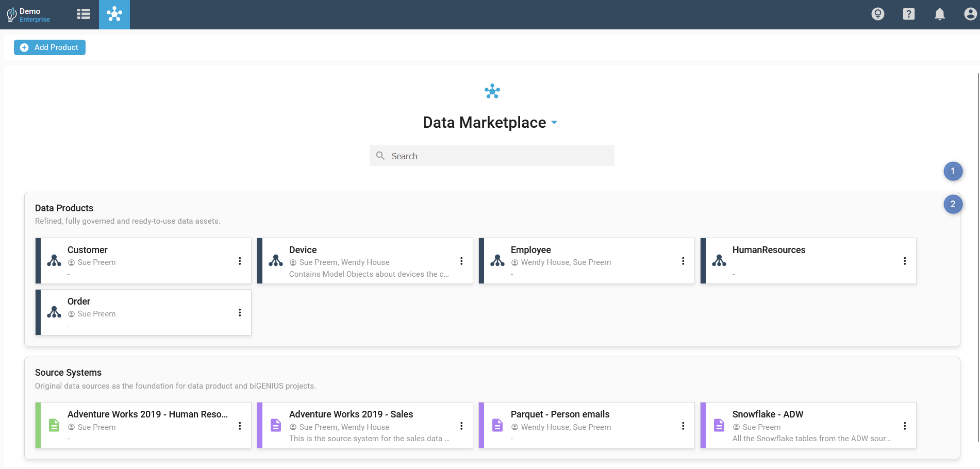
Task: Open the help question mark icon
Action: (908, 14)
